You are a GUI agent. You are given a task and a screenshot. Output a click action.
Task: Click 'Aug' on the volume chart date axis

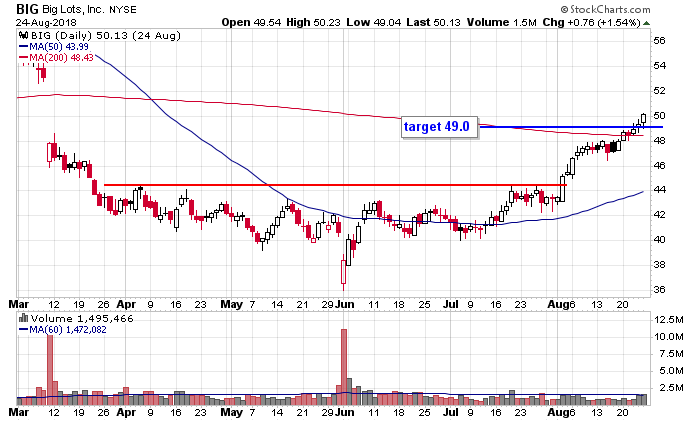(558, 412)
